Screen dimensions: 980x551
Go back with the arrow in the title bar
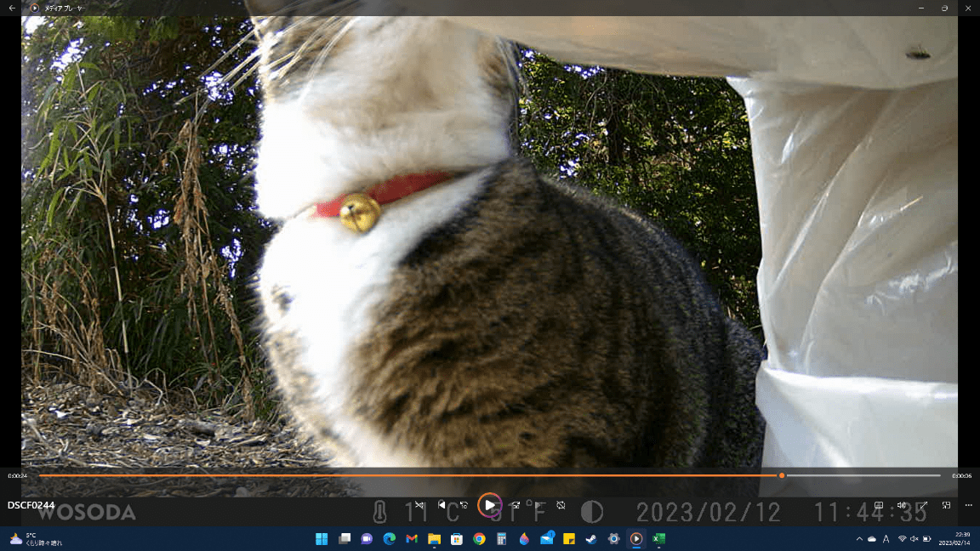(x=12, y=9)
